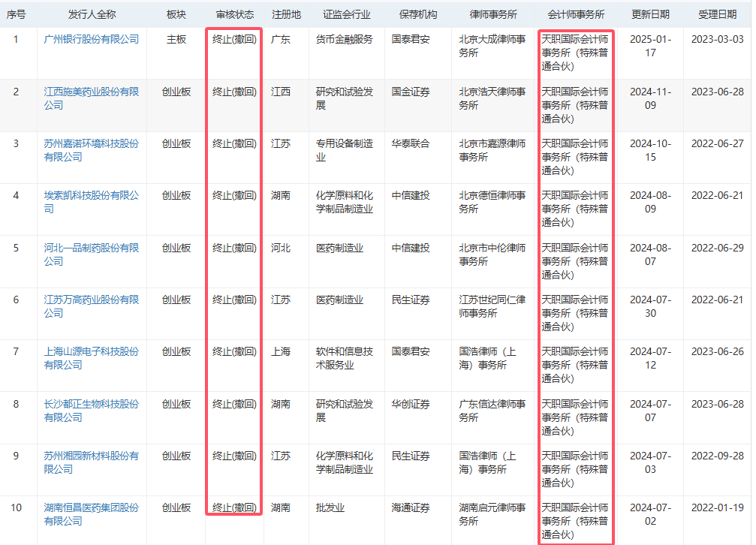
Task: Click the 板块 column header
Action: 176,14
